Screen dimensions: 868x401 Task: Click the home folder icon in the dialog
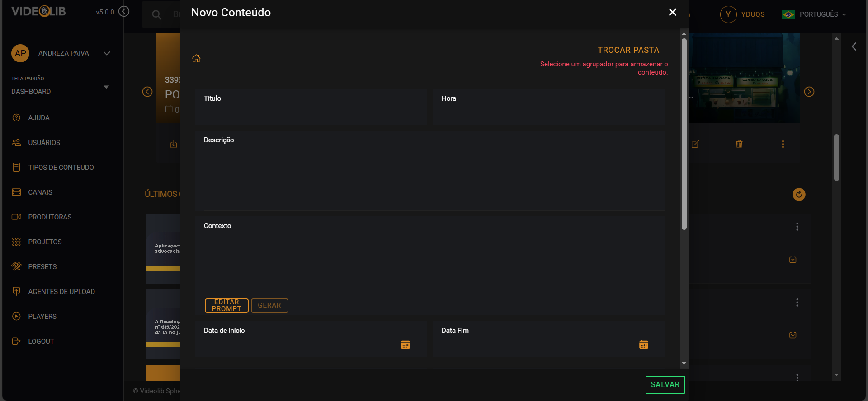click(x=196, y=58)
